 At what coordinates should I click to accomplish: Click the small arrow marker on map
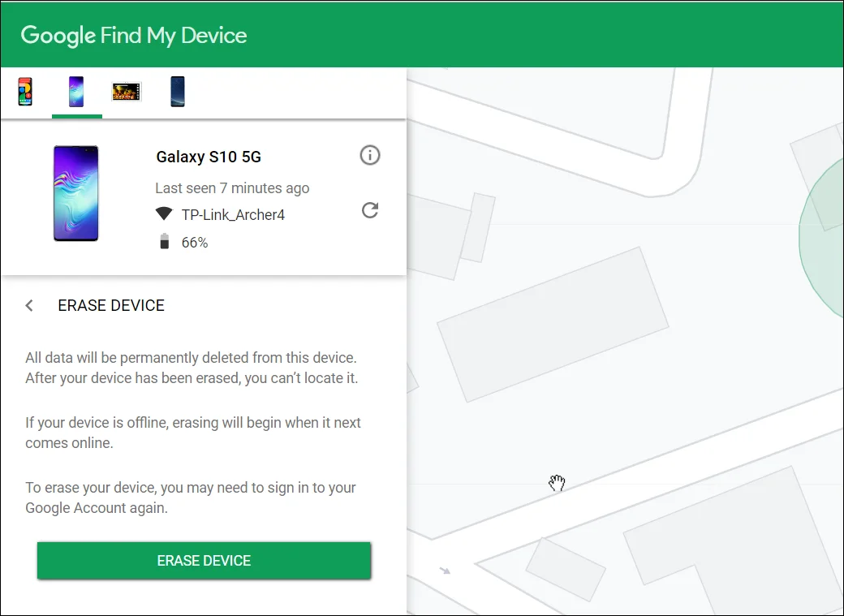pyautogui.click(x=445, y=571)
